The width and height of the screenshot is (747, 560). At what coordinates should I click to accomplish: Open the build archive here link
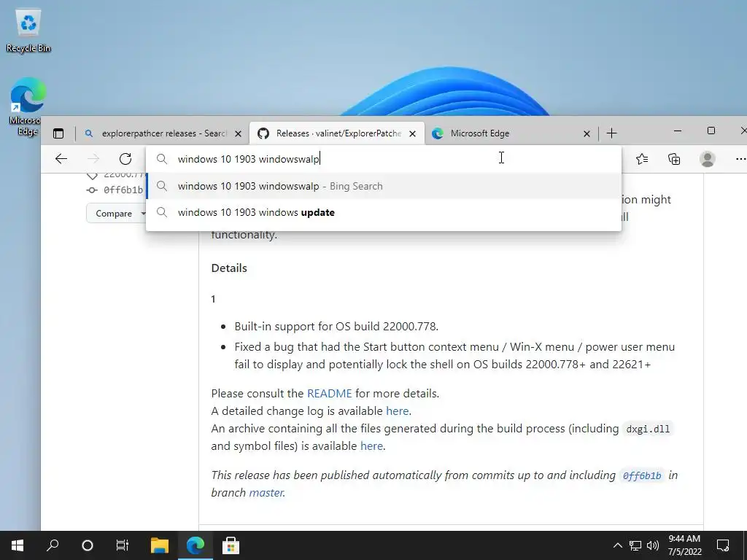click(371, 446)
